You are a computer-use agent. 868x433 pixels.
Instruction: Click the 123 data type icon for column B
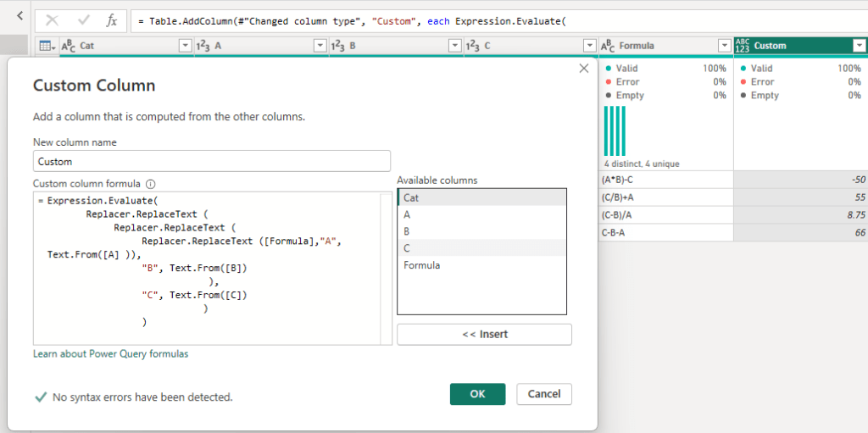[337, 46]
